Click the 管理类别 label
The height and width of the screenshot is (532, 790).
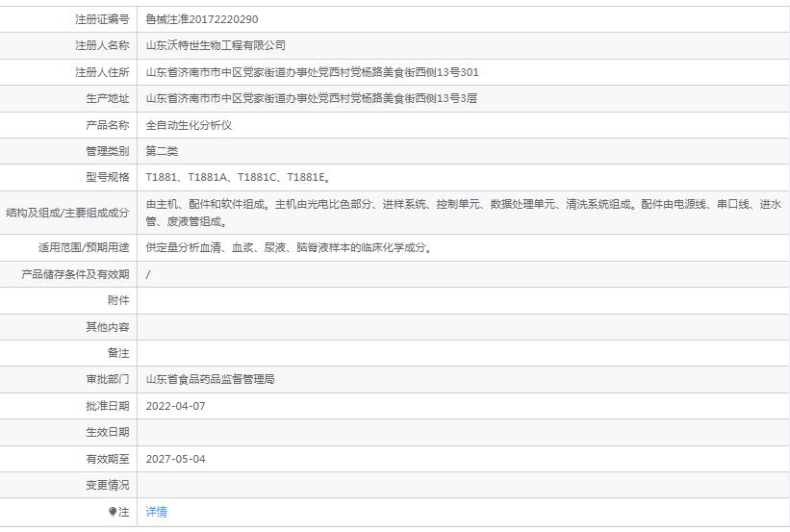[108, 151]
